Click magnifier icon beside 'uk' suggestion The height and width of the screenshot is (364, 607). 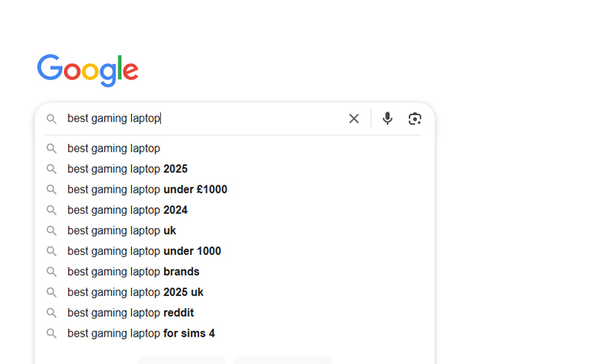pos(52,231)
